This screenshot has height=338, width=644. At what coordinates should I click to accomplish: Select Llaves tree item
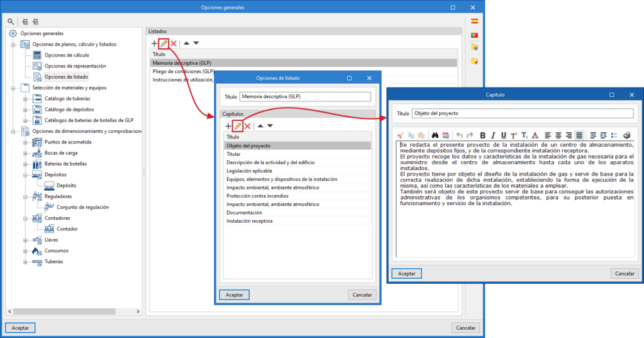pos(51,240)
